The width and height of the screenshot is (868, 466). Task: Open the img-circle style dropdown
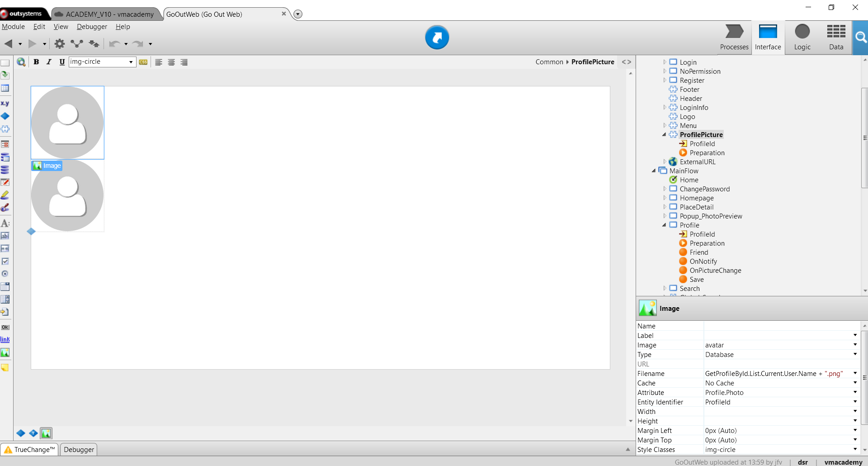[131, 62]
